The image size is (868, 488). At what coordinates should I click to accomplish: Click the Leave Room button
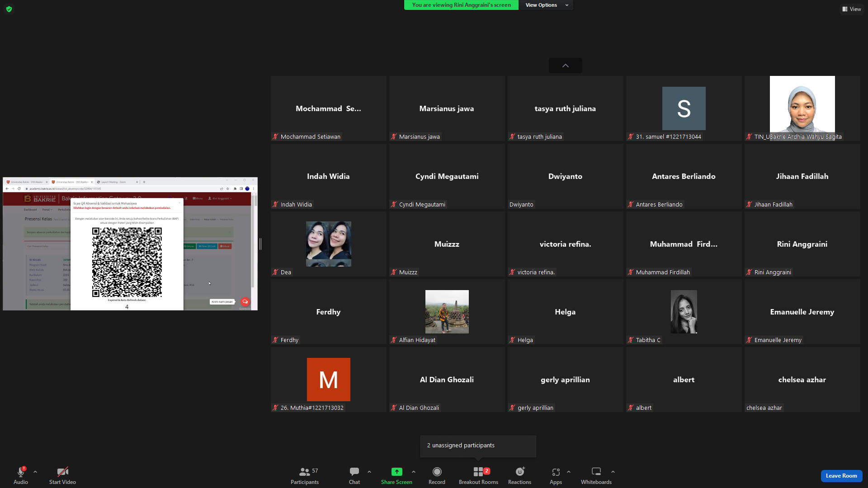841,476
